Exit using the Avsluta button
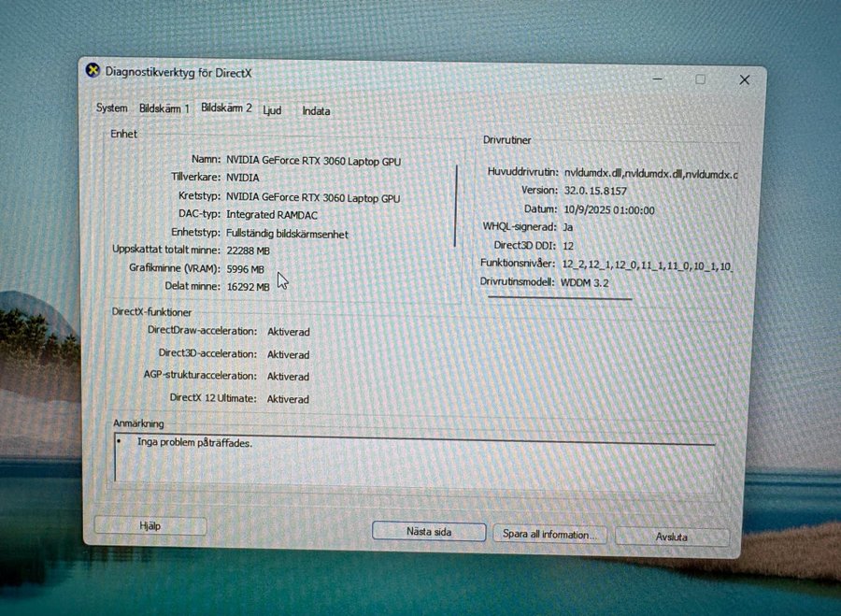Screen dimensions: 841x616 tap(671, 537)
